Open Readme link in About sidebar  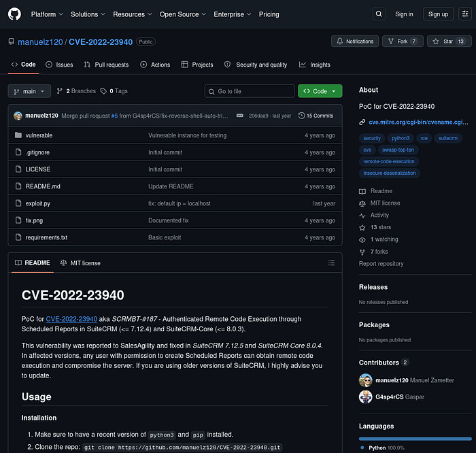pyautogui.click(x=376, y=191)
